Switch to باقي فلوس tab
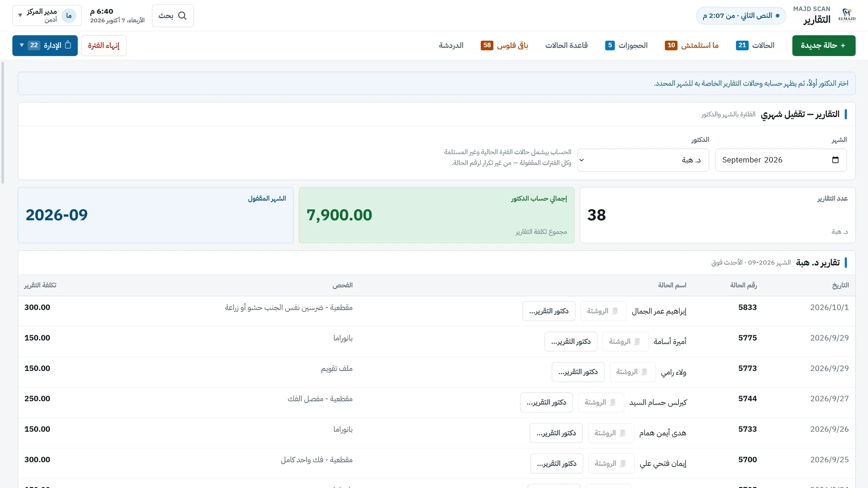868x488 pixels. point(504,45)
